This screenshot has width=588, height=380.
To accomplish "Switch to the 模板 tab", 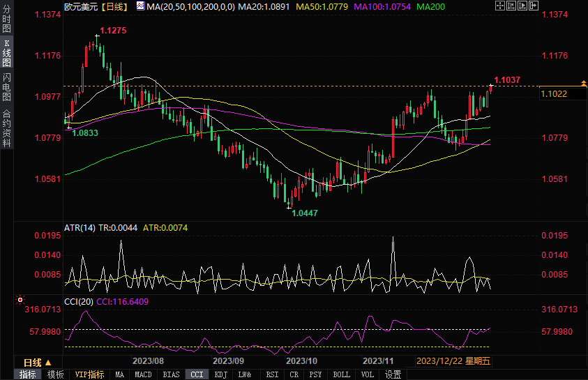I will (56, 374).
